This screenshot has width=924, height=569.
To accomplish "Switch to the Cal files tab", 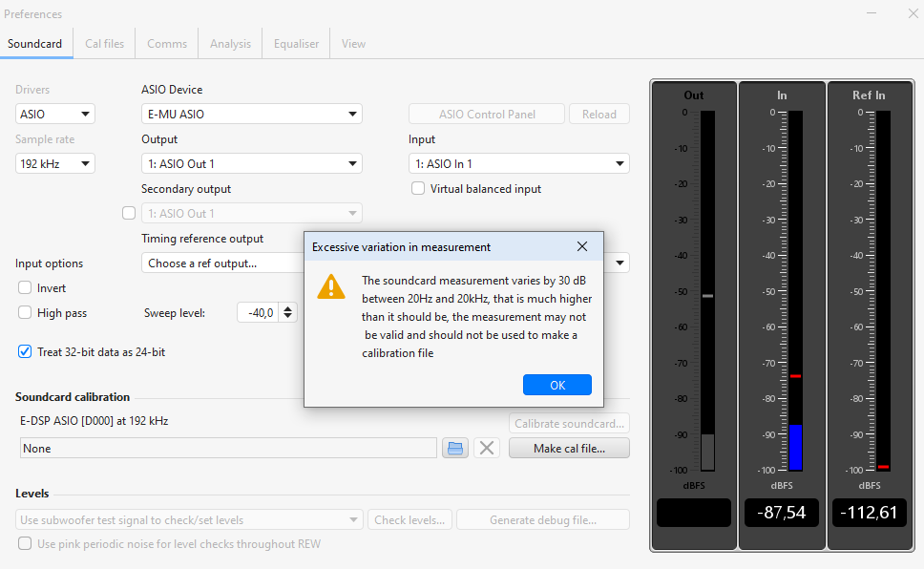I will click(x=104, y=44).
